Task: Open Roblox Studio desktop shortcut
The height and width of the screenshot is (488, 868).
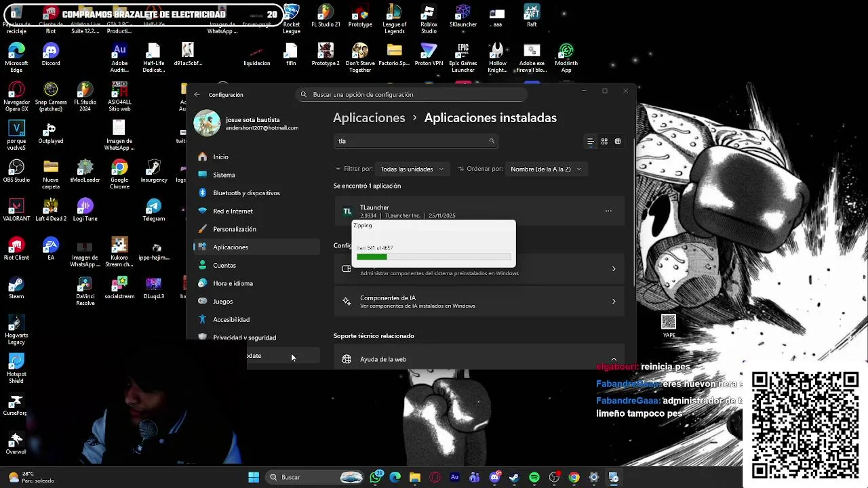Action: (429, 19)
